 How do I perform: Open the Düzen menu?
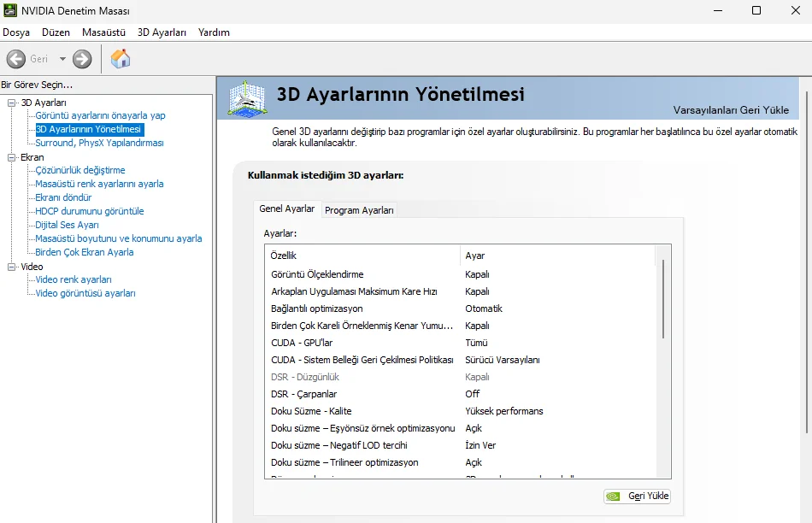[x=56, y=32]
